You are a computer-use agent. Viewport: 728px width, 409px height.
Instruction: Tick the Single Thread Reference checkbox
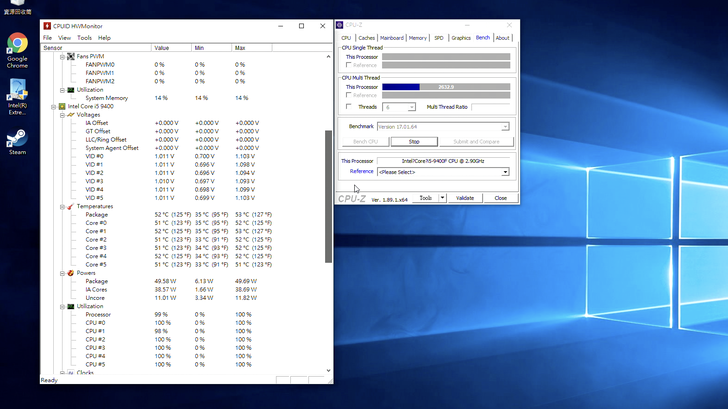click(349, 65)
